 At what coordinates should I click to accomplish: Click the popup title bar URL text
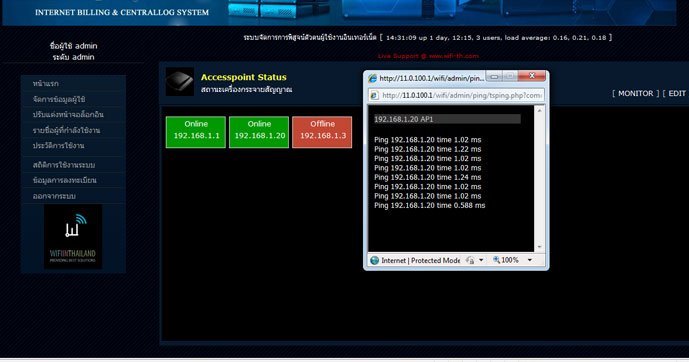pos(432,78)
